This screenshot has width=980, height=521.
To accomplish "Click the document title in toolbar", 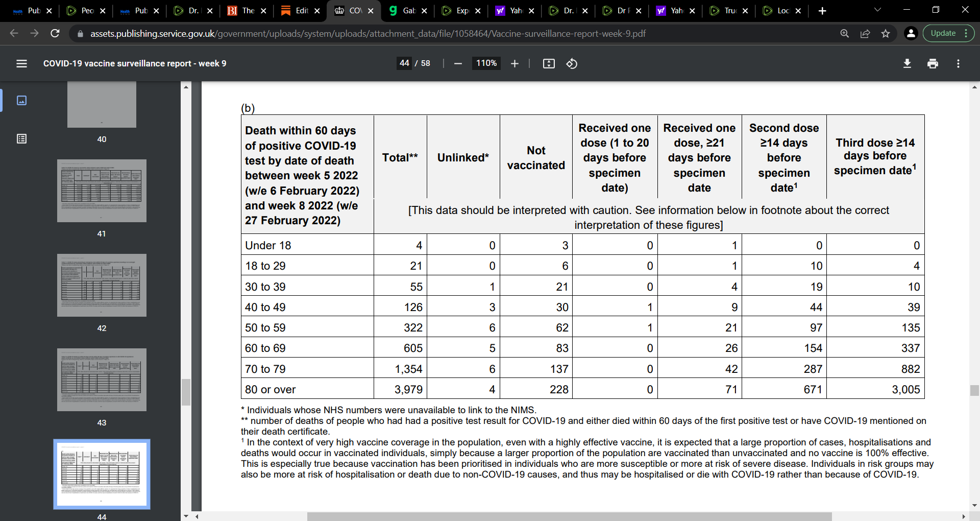I will click(135, 63).
